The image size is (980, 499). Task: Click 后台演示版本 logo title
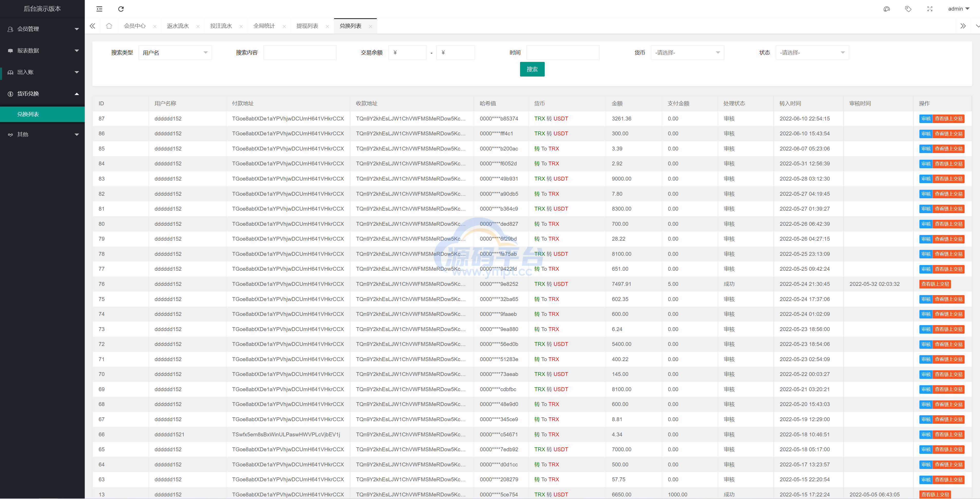coord(42,9)
